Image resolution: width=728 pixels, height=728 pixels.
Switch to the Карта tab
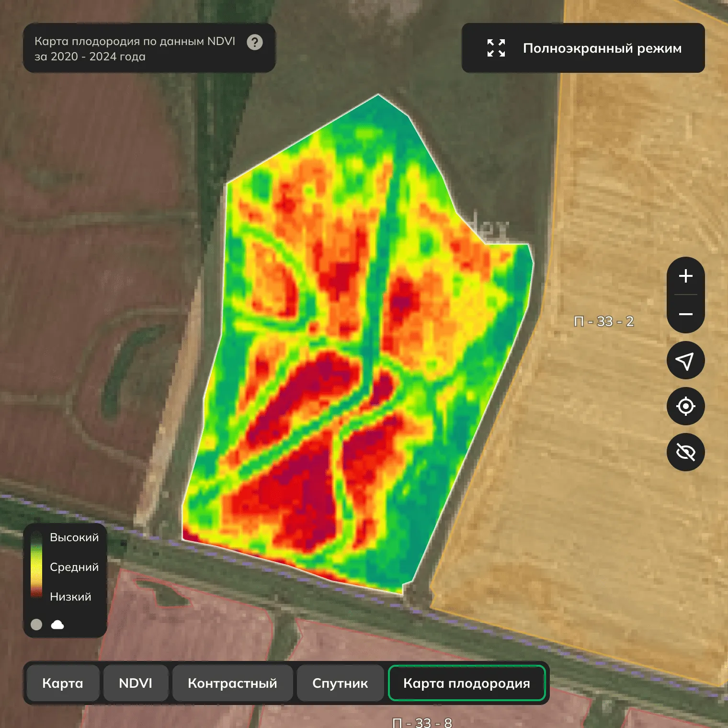[x=63, y=683]
